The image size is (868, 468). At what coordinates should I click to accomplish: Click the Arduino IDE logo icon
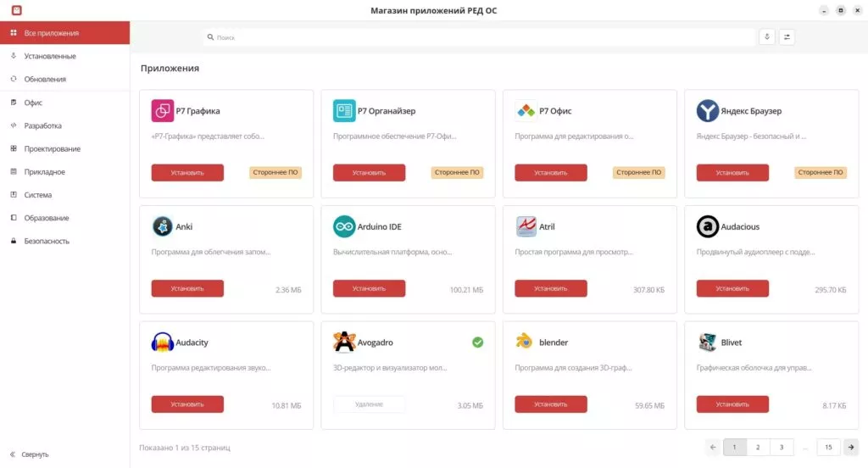(x=344, y=226)
